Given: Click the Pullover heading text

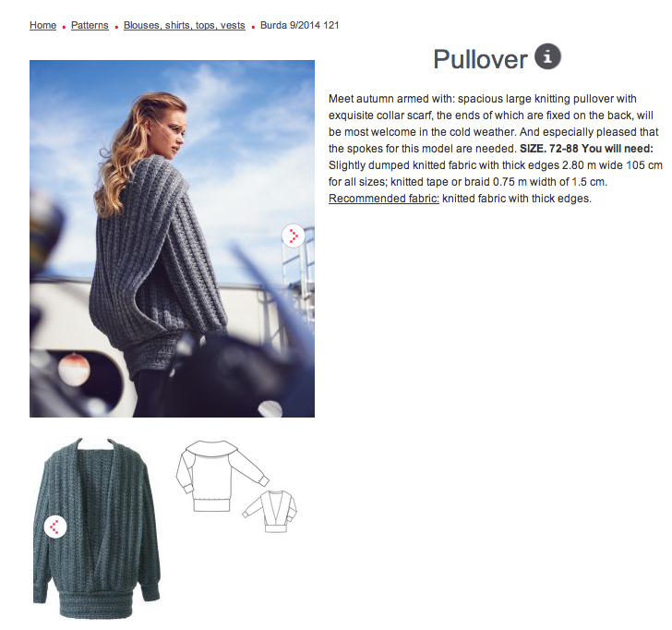Looking at the screenshot, I should point(480,59).
